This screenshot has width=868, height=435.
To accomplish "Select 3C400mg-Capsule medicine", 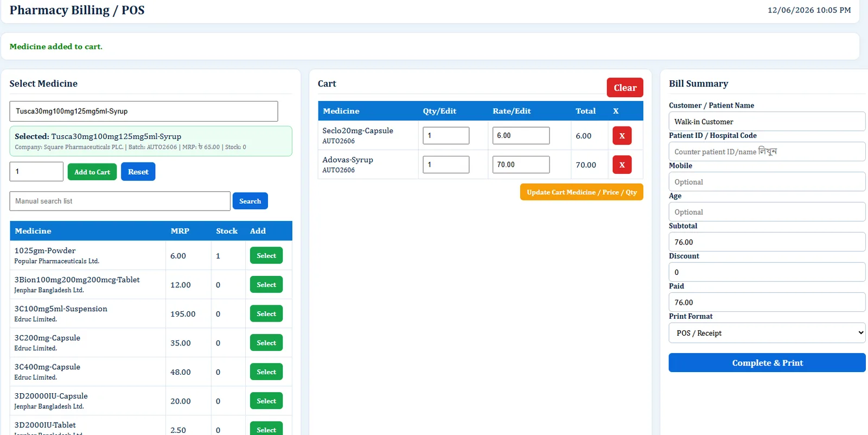I will pos(266,372).
